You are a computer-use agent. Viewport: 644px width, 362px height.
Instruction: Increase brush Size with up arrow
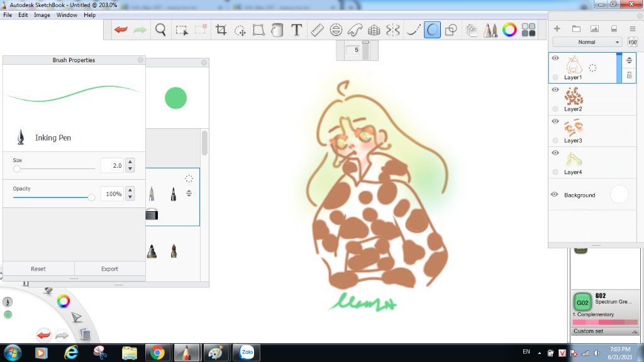pos(130,162)
